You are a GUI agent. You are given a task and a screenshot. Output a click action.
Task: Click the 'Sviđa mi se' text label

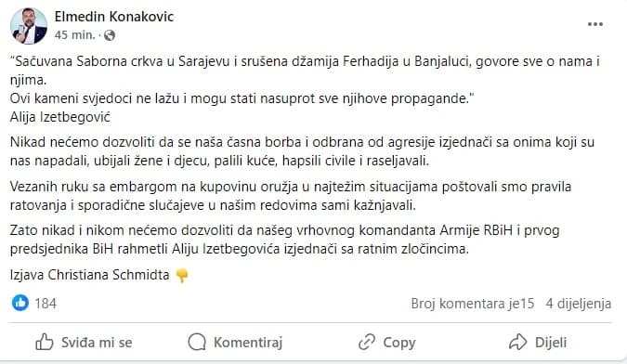(x=97, y=343)
